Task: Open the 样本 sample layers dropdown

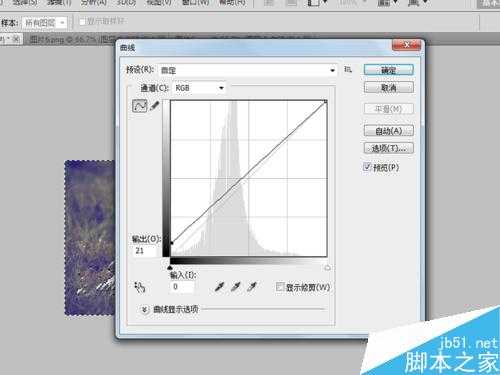Action: click(44, 23)
